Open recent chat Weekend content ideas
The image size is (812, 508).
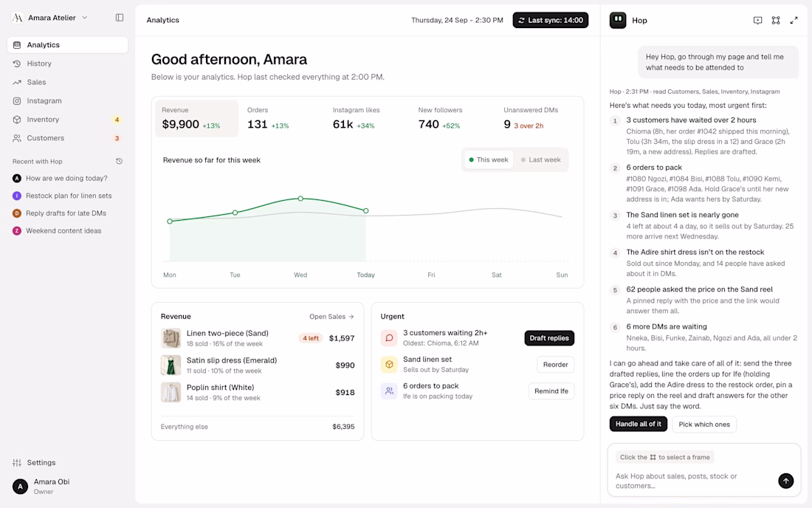point(68,231)
